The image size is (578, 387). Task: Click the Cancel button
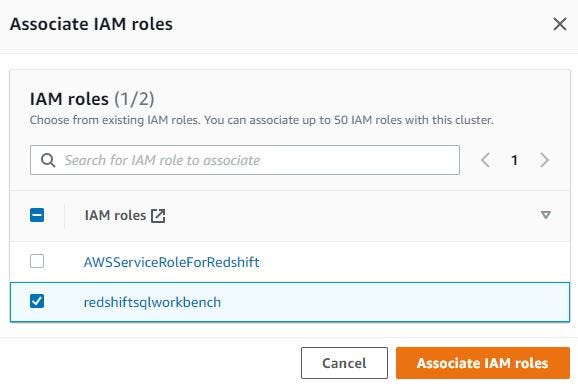pos(344,363)
